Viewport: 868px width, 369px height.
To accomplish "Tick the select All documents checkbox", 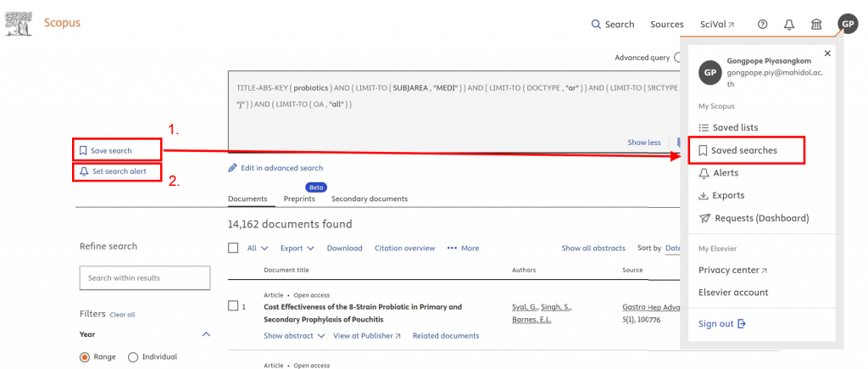I will pos(233,248).
